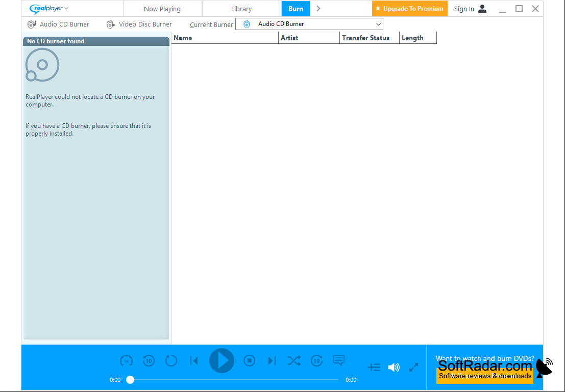
Task: Choose Video Disc Burner in the toolbar
Action: click(x=139, y=24)
